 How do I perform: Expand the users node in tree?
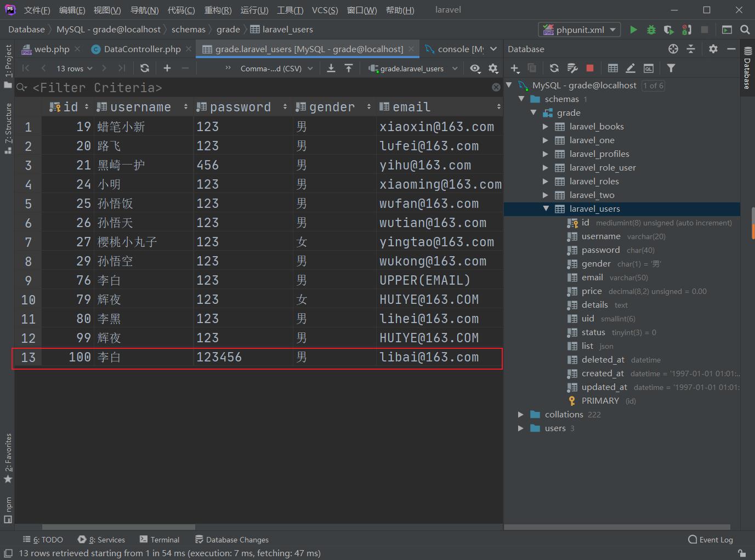[521, 428]
